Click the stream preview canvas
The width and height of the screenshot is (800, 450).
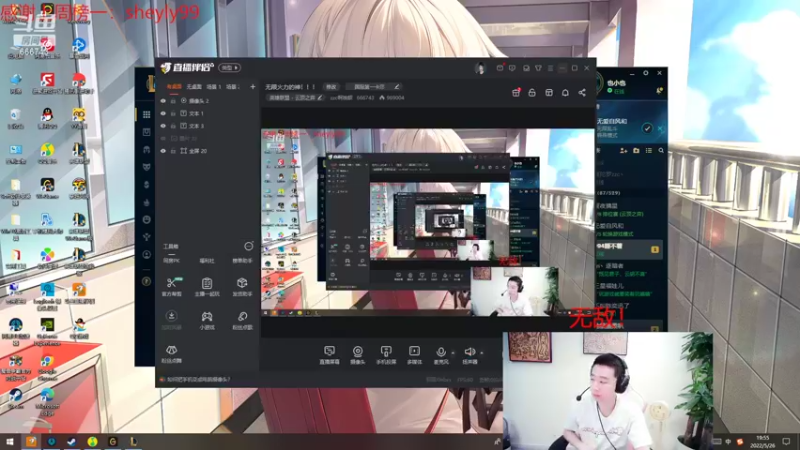point(427,222)
